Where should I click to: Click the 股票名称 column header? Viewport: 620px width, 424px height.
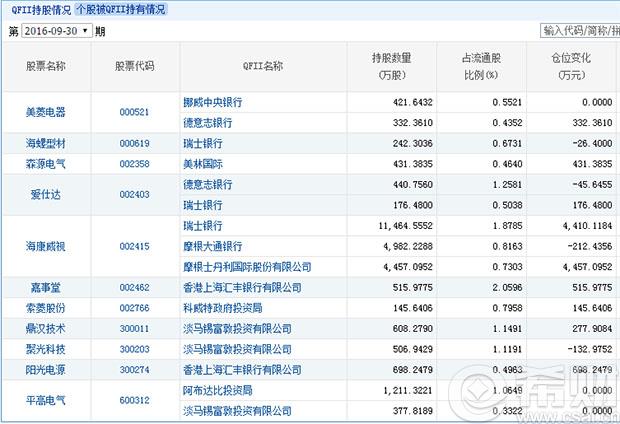point(46,66)
